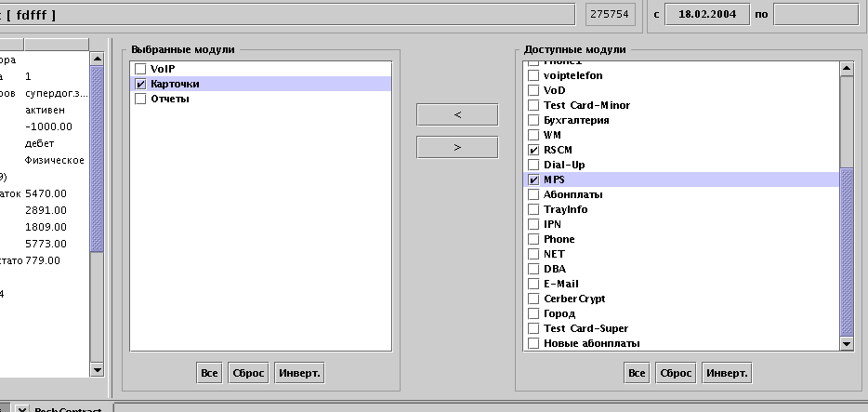
Task: Click the empty end date field after 'по'
Action: (x=815, y=14)
